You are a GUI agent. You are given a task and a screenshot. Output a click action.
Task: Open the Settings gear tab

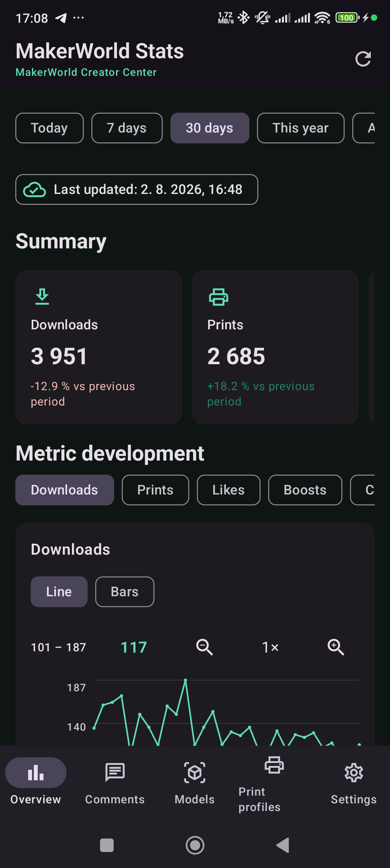click(354, 784)
